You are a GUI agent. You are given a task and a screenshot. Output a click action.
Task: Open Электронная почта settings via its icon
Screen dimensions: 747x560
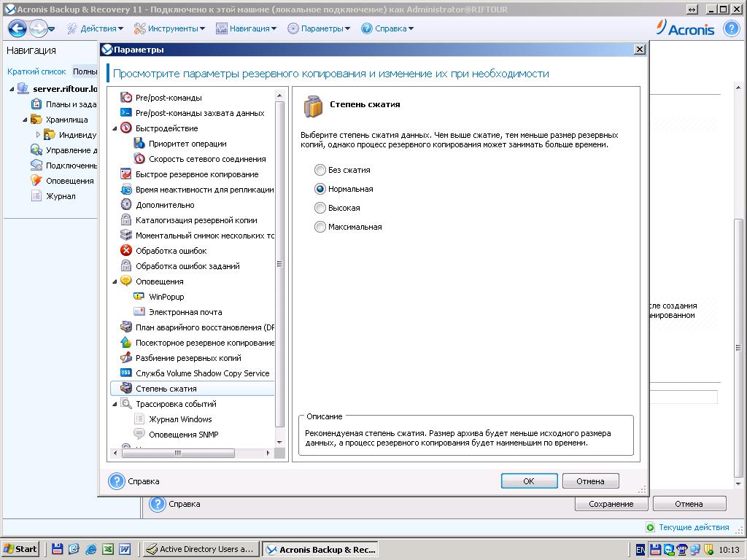click(139, 312)
